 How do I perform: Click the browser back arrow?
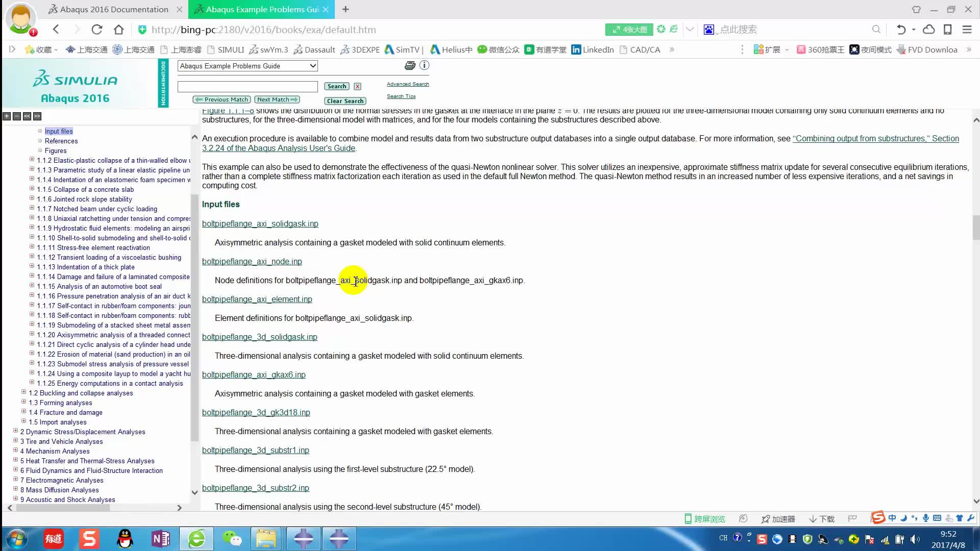click(x=56, y=30)
